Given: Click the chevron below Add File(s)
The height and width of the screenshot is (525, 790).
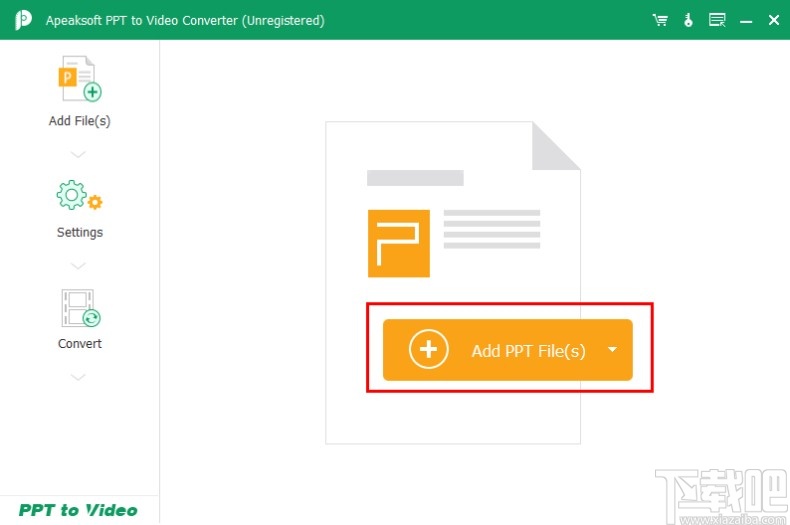Looking at the screenshot, I should coord(78,154).
